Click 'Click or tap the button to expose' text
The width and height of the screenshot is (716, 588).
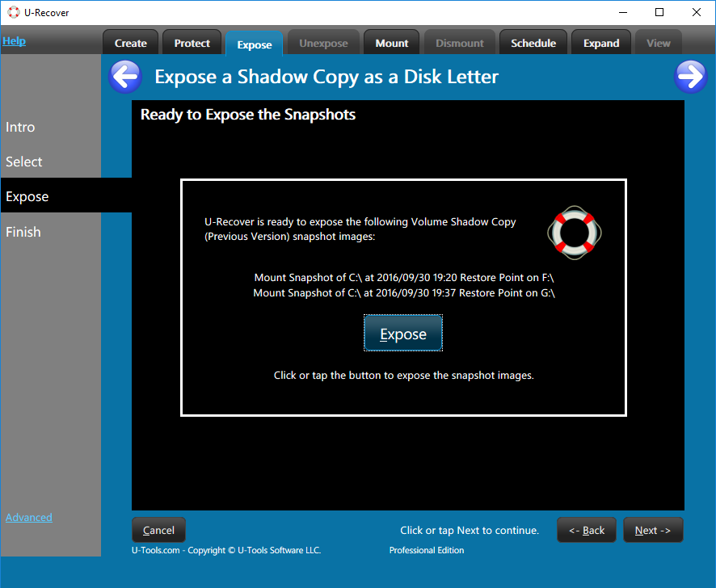pyautogui.click(x=404, y=376)
